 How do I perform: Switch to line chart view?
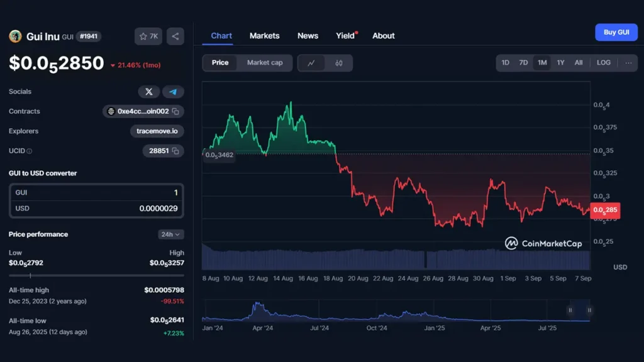311,63
